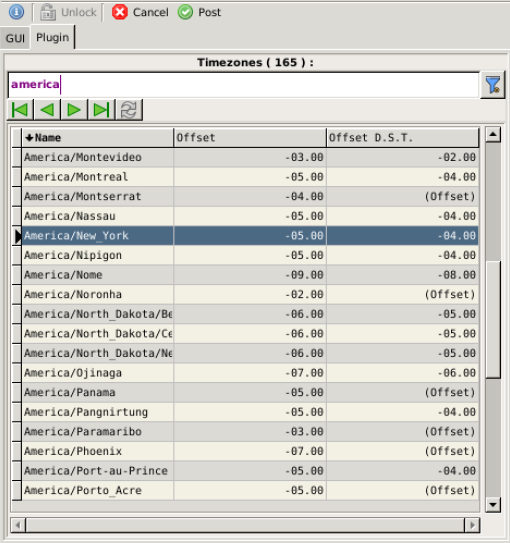Select row indicator for America/Phoenix
Viewport: 510px width, 543px height.
pyautogui.click(x=17, y=451)
